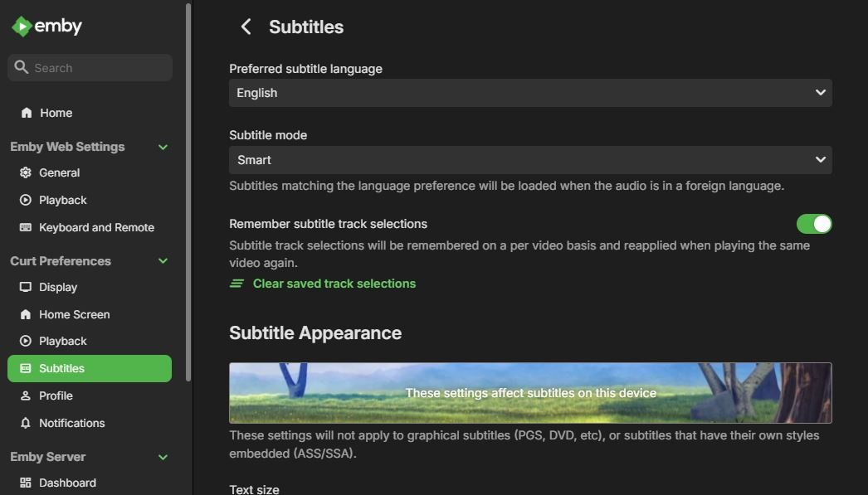Open the server Dashboard
This screenshot has height=495, width=868.
point(90,483)
